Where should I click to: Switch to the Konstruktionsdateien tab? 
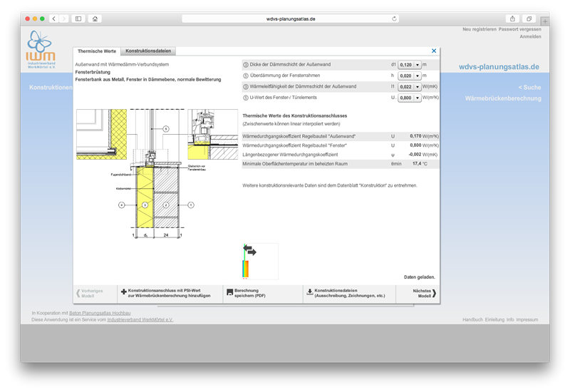click(147, 51)
